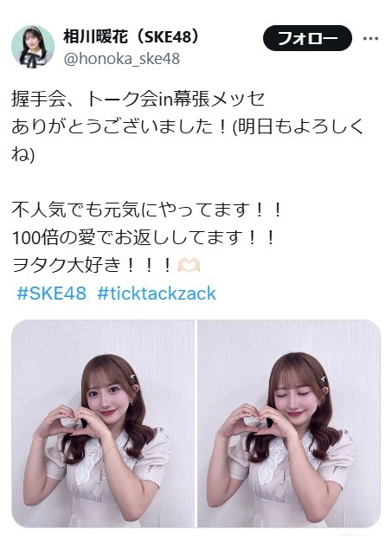Open the @honoka_ske48 handle link
The image size is (392, 536).
121,59
